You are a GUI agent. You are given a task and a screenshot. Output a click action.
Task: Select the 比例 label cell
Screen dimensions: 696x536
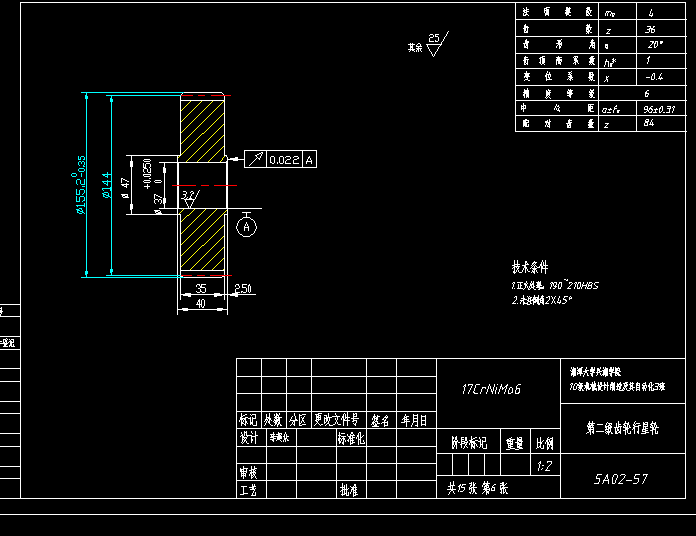(x=545, y=443)
